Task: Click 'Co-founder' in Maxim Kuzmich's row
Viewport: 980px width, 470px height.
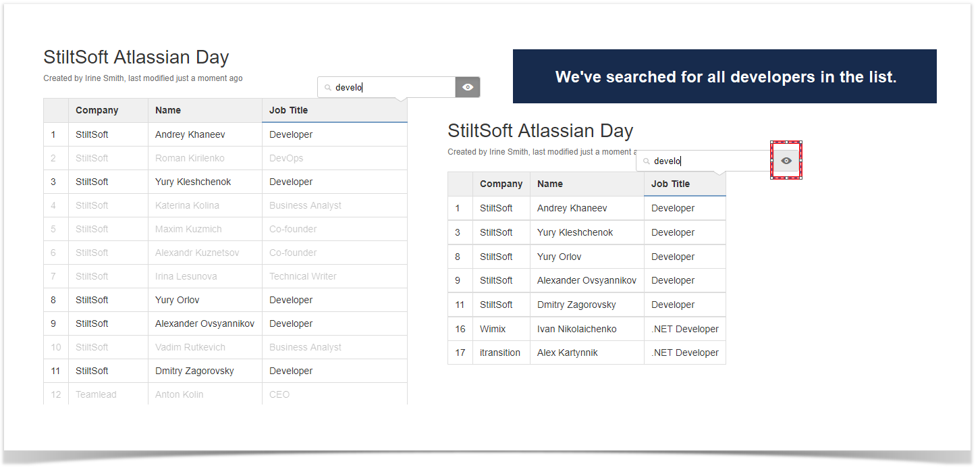Action: click(335, 229)
